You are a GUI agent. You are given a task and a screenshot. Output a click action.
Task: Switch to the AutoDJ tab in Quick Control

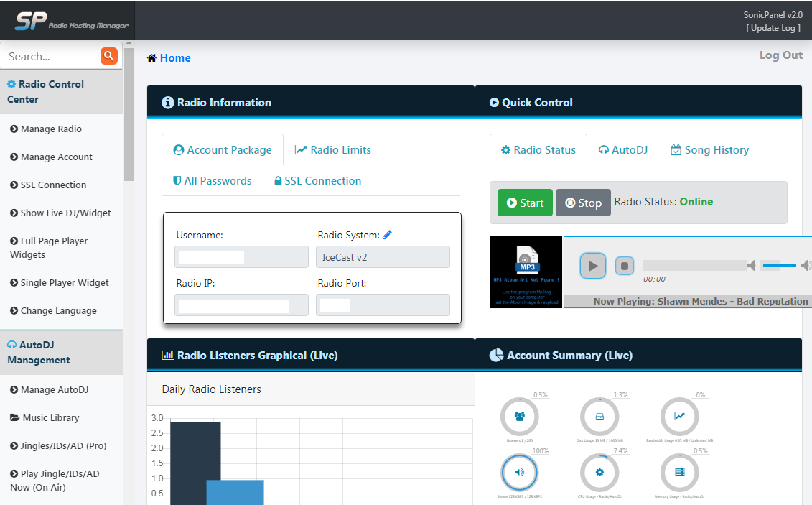623,149
